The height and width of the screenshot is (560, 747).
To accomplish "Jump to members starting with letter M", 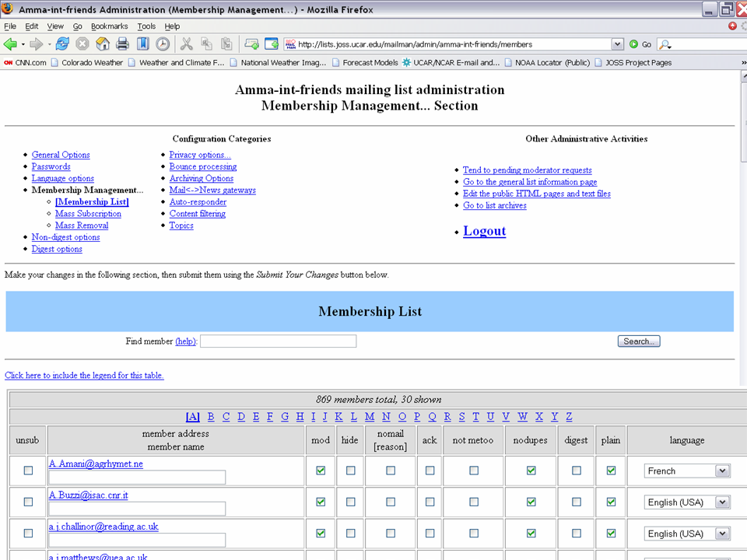I will click(x=370, y=417).
